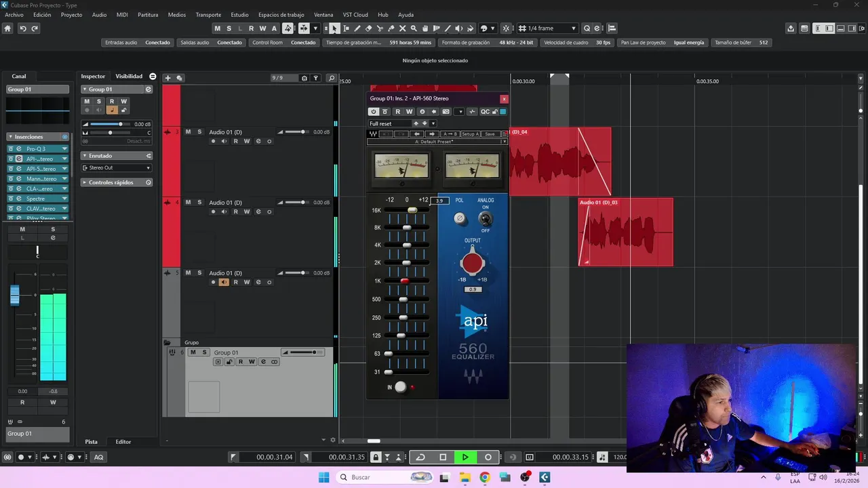Select the Mute X tool
The width and height of the screenshot is (868, 488).
pyautogui.click(x=402, y=28)
